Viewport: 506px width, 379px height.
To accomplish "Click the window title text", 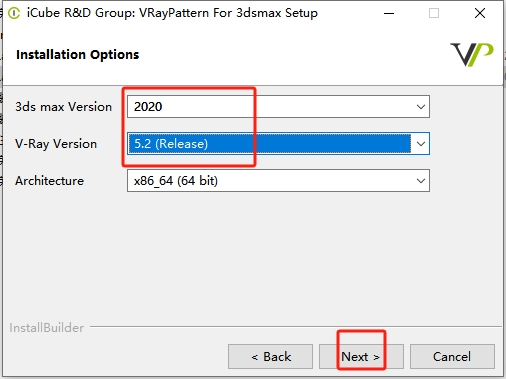I will (x=172, y=13).
